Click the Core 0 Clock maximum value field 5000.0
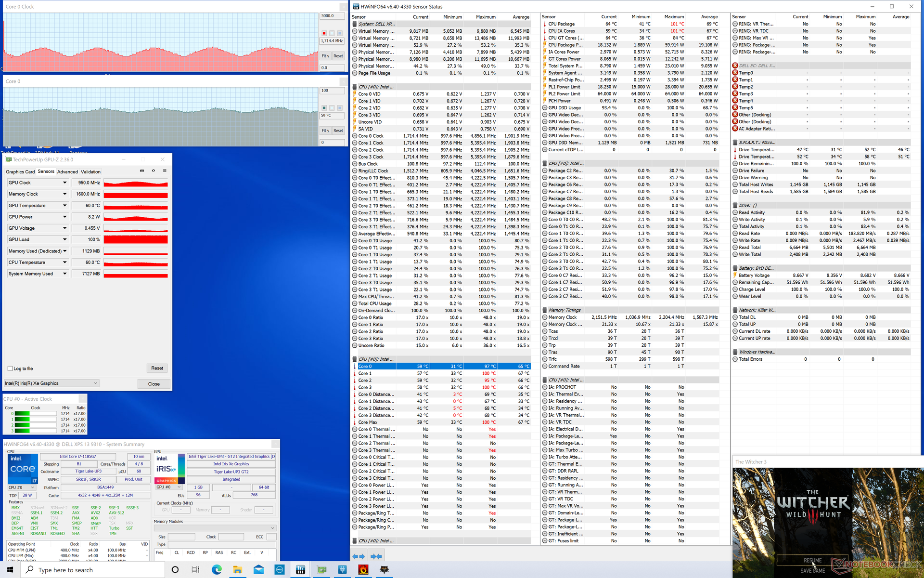This screenshot has height=578, width=924. 332,16
